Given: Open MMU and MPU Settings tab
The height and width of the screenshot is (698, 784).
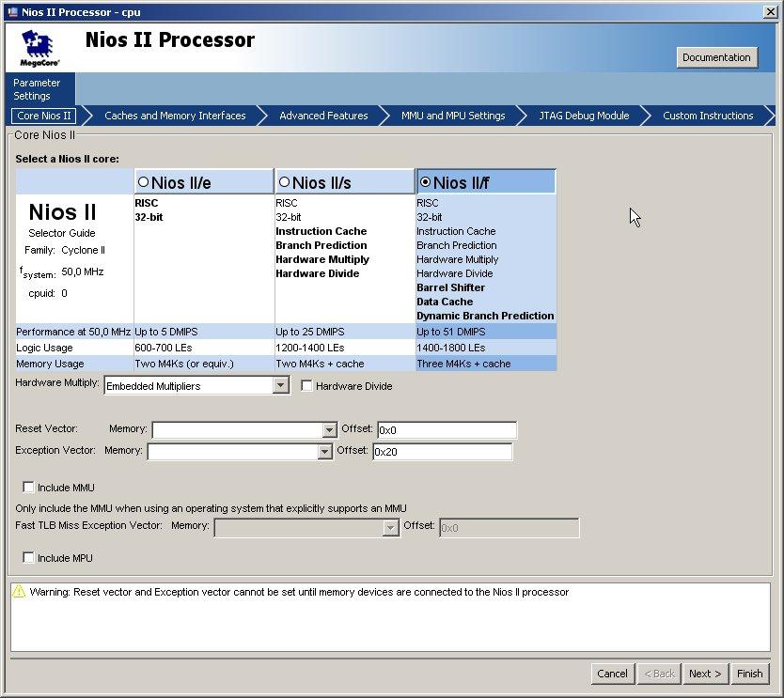Looking at the screenshot, I should (x=453, y=116).
